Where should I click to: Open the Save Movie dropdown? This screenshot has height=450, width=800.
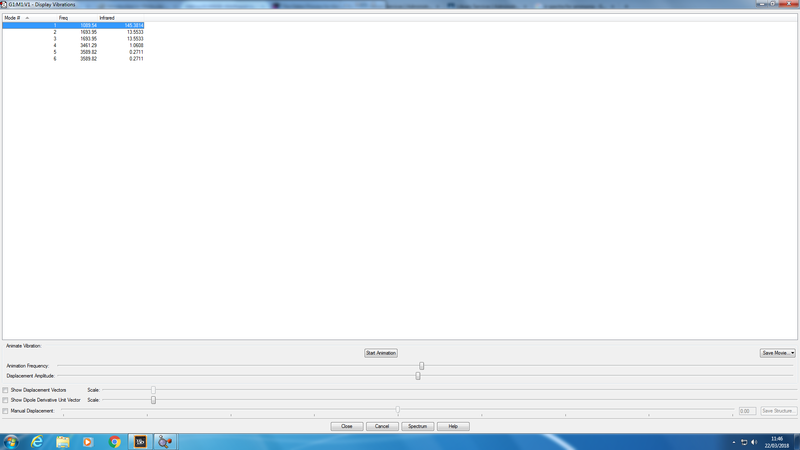[777, 353]
